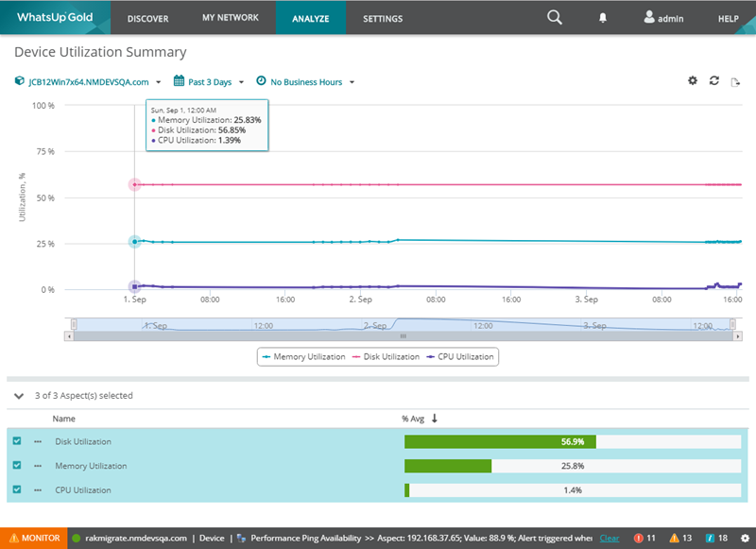Click the notifications bell icon

coord(603,18)
